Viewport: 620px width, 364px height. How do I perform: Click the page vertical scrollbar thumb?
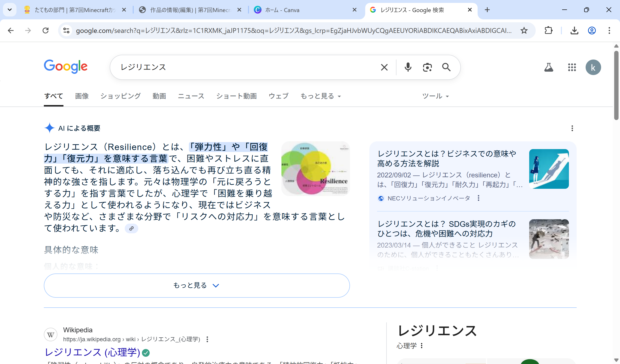[x=616, y=85]
